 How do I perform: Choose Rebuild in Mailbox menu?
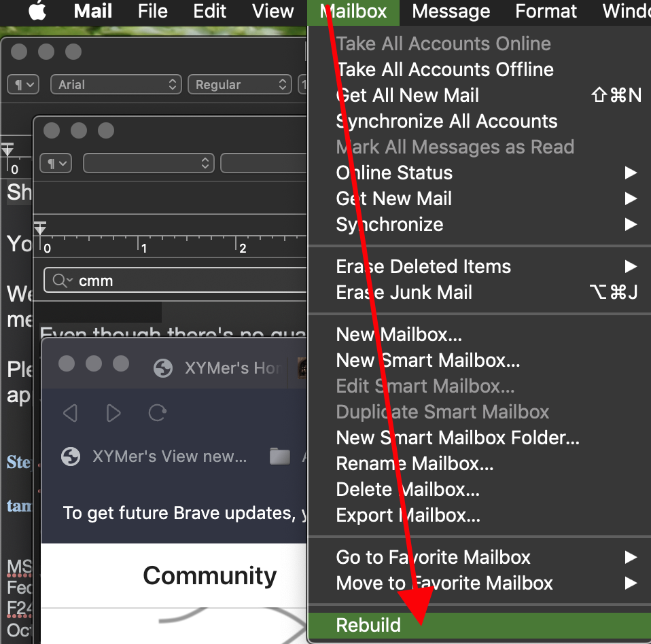[480, 626]
